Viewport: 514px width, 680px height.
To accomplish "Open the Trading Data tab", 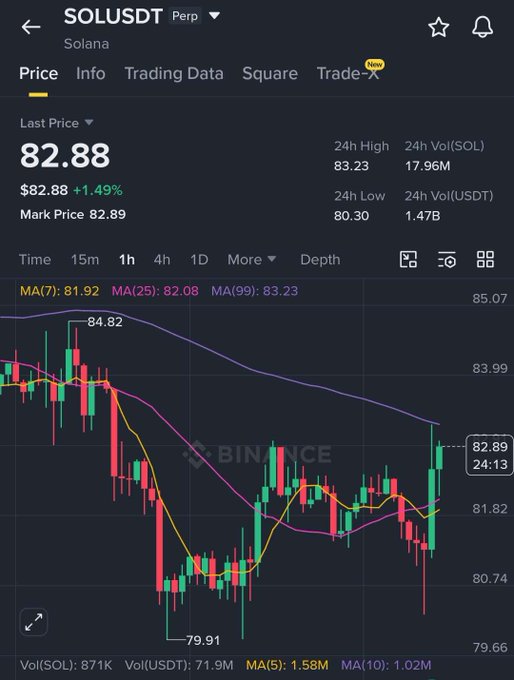I will coord(174,73).
